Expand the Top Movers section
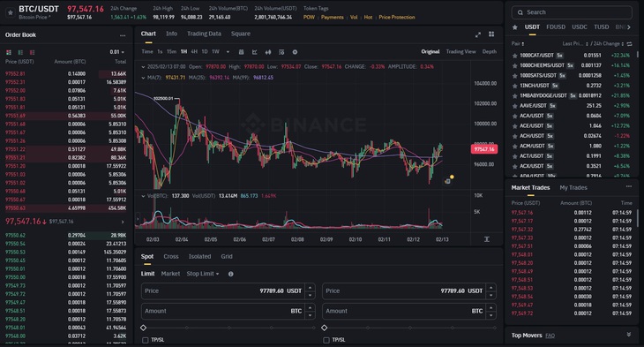The height and width of the screenshot is (347, 644). point(629,335)
